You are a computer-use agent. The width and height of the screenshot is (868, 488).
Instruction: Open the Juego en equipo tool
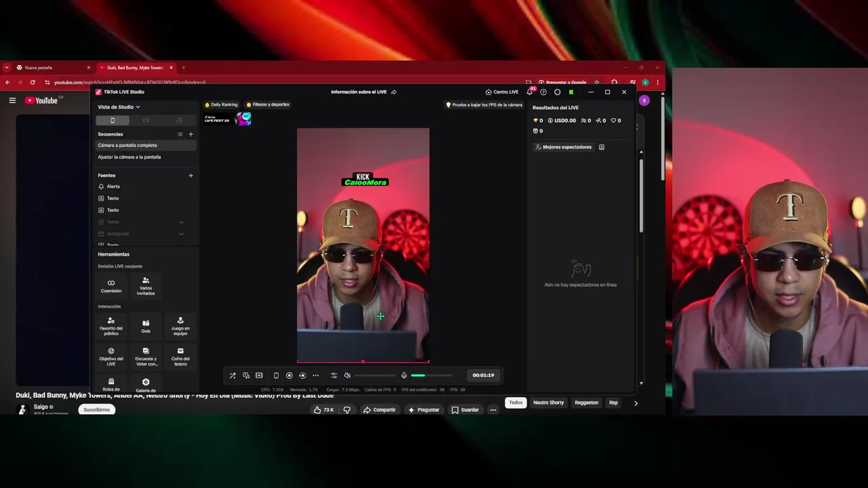(x=180, y=326)
